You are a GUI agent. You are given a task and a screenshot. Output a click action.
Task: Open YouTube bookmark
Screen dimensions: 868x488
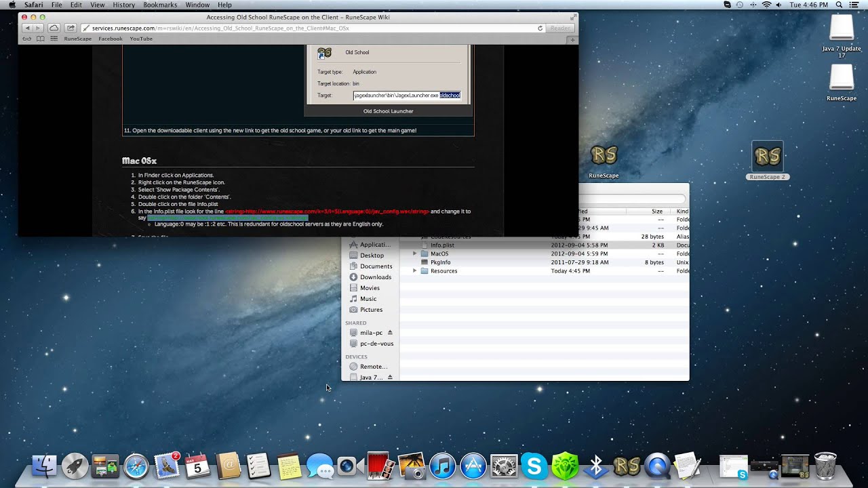(141, 39)
